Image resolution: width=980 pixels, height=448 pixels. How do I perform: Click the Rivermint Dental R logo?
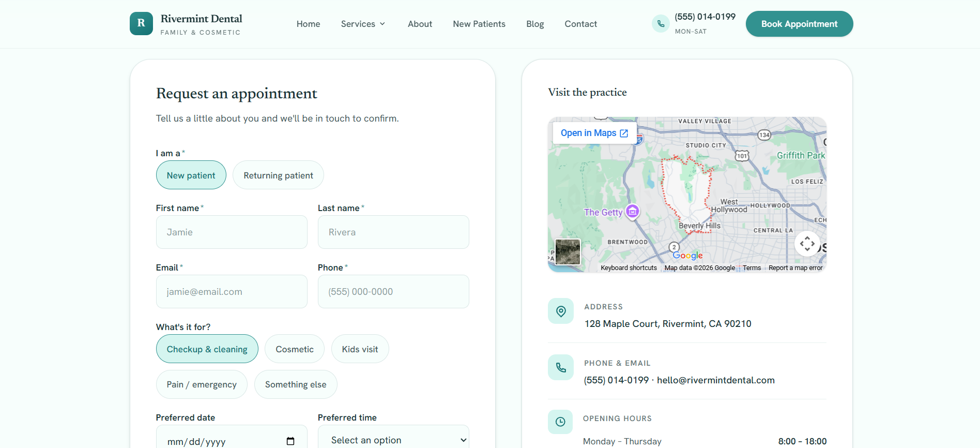(x=141, y=24)
